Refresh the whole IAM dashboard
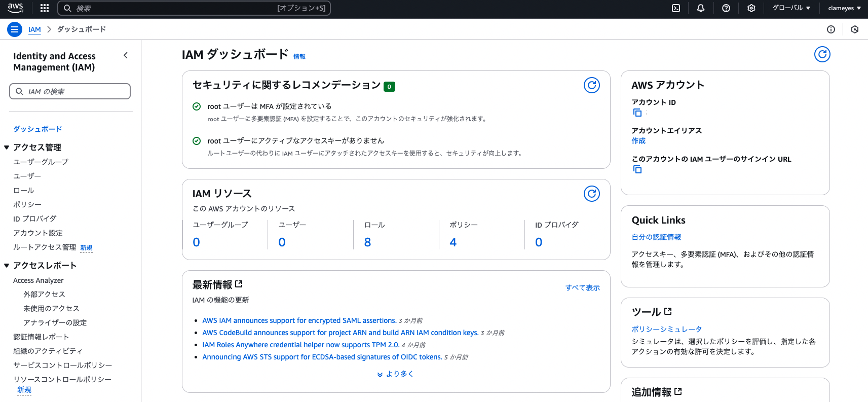 click(822, 54)
